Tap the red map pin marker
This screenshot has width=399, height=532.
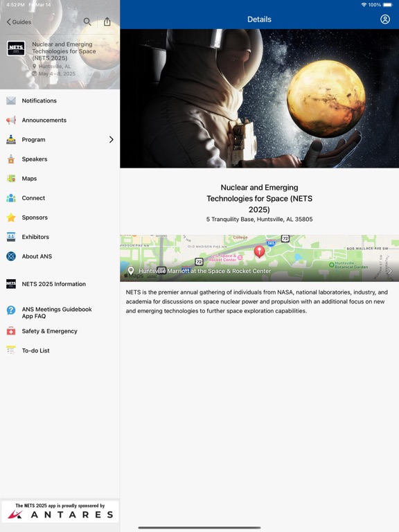pos(259,251)
